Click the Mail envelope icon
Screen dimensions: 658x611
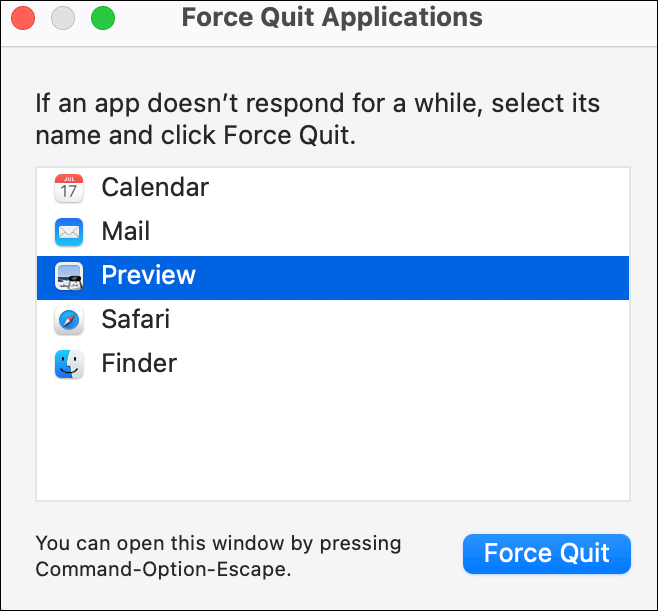click(x=69, y=232)
